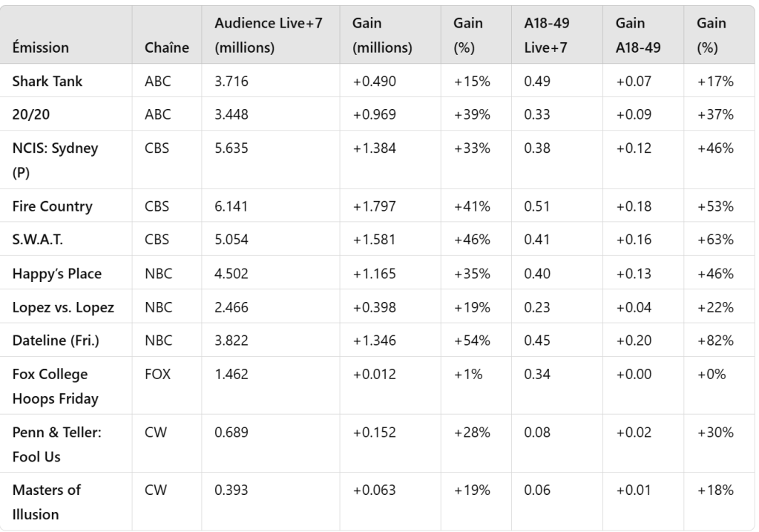Click the Fox College Hoops Friday cell

click(55, 386)
